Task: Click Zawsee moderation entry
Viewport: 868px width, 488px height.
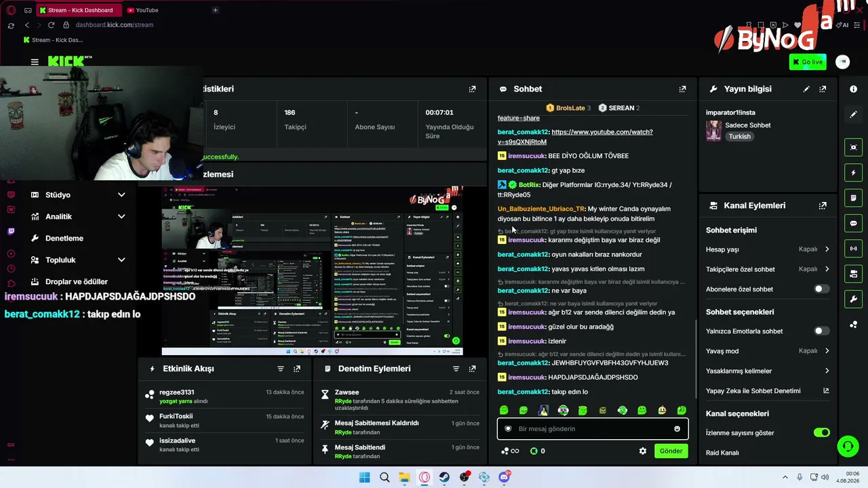Action: (400, 400)
